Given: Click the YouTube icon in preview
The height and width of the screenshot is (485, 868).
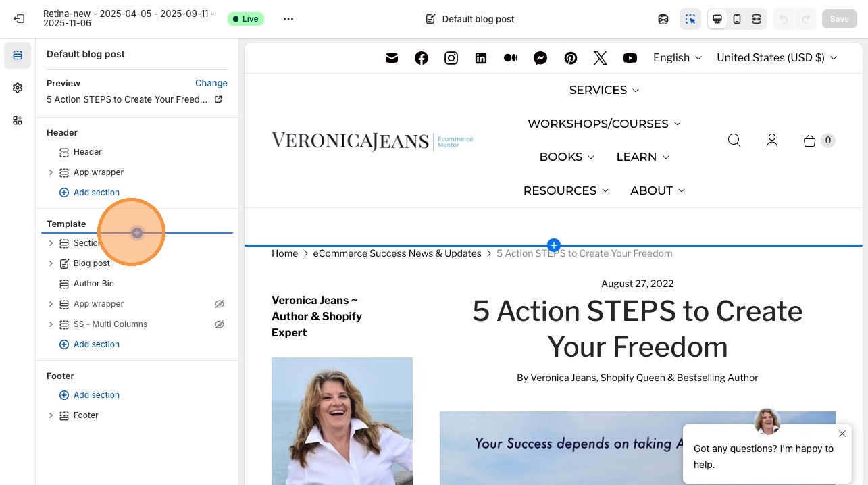Looking at the screenshot, I should point(630,58).
